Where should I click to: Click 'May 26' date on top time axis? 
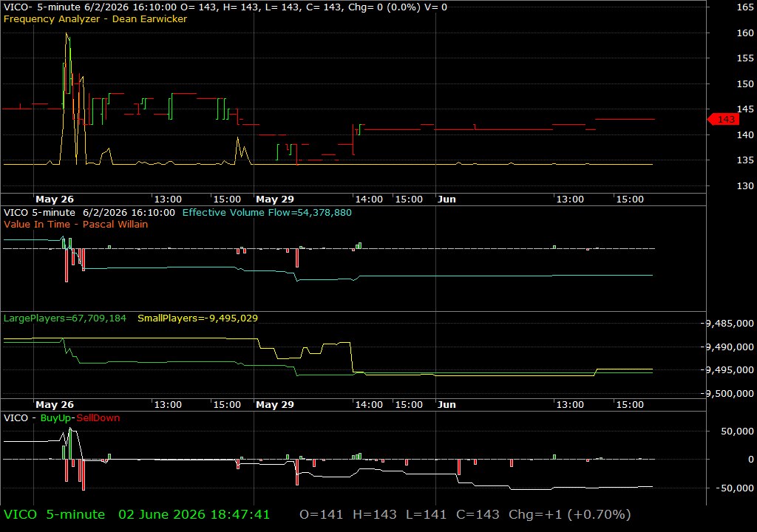point(55,199)
